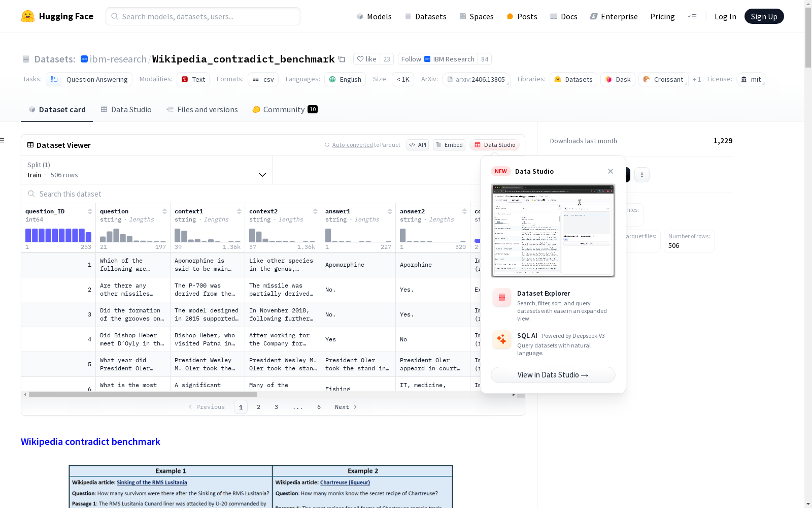The image size is (812, 508).
Task: Open the Dataset card tab
Action: tap(57, 110)
